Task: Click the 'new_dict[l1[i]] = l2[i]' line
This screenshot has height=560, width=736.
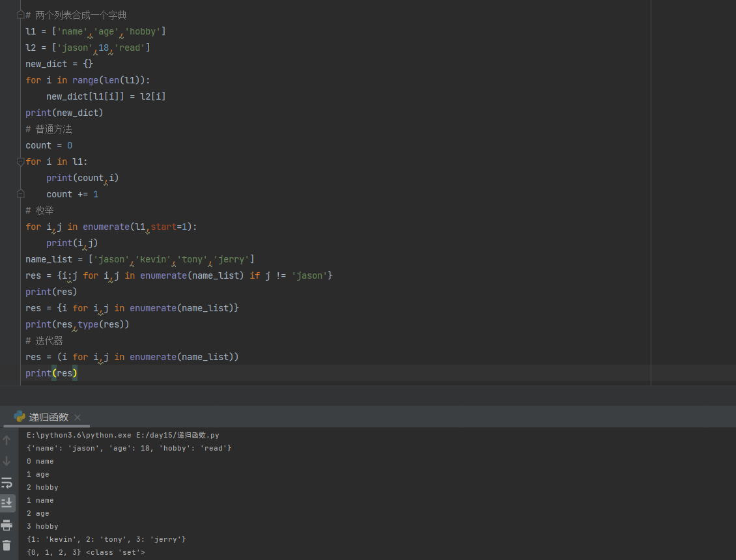Action: point(106,96)
